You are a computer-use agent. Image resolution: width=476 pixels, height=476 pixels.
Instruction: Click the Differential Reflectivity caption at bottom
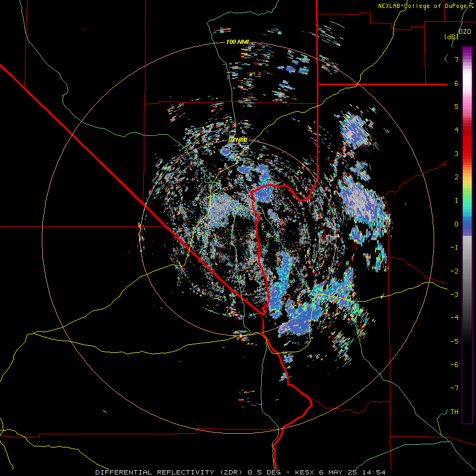point(241,472)
